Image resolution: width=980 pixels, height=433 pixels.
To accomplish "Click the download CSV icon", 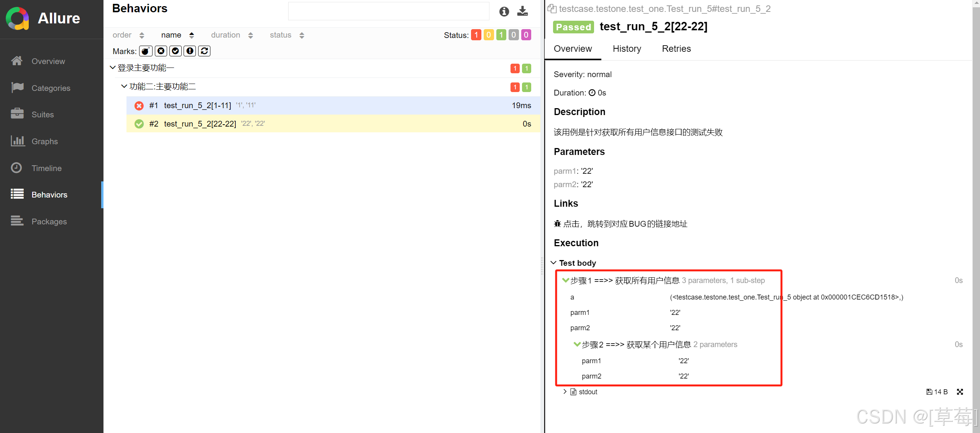I will tap(522, 11).
